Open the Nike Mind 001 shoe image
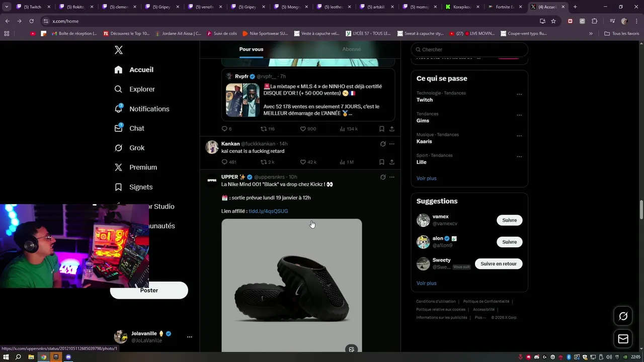This screenshot has width=644, height=362. tap(291, 285)
